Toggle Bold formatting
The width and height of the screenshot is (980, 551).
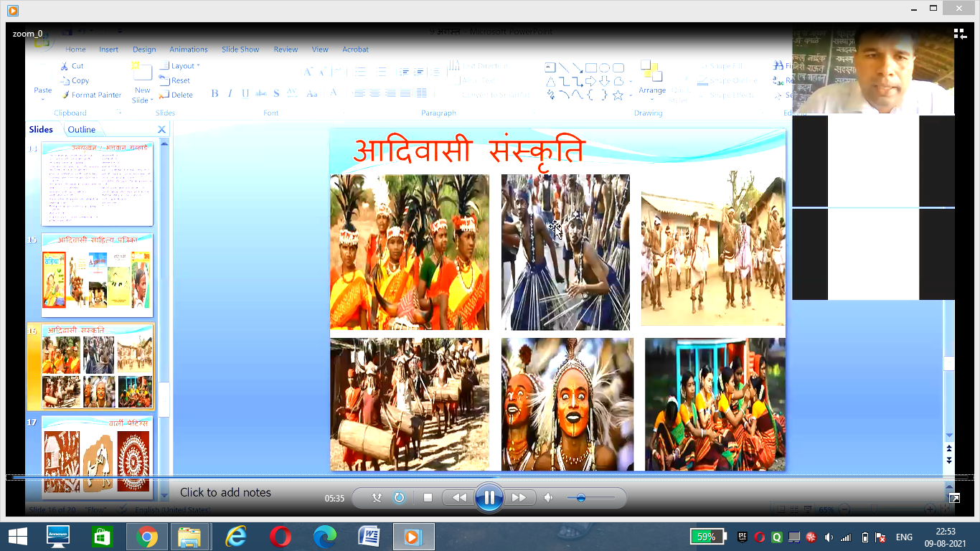(x=215, y=93)
